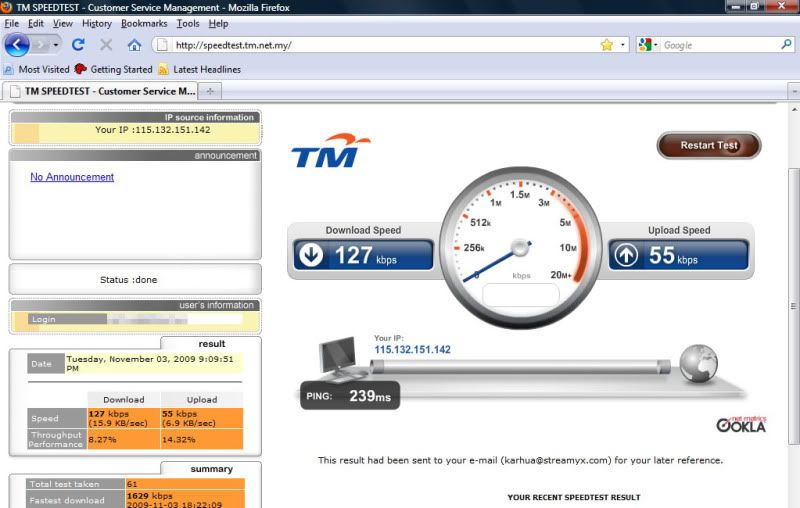Open the No Announcement link
Image resolution: width=800 pixels, height=508 pixels.
[72, 177]
